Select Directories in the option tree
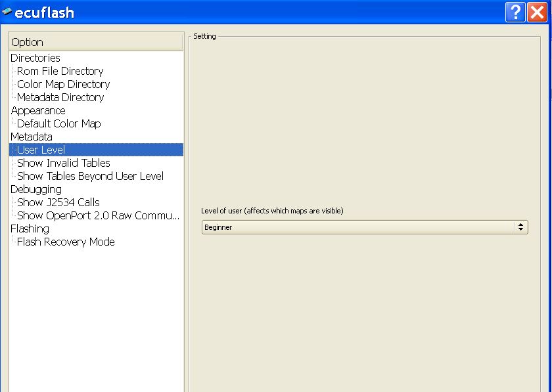The image size is (552, 392). [x=35, y=58]
